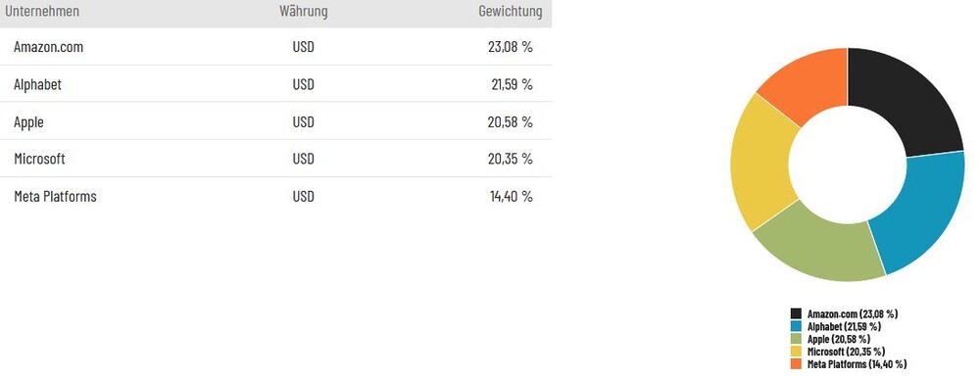Sort by the Unternehmen column header
Screen dimensions: 980x378
click(x=42, y=11)
